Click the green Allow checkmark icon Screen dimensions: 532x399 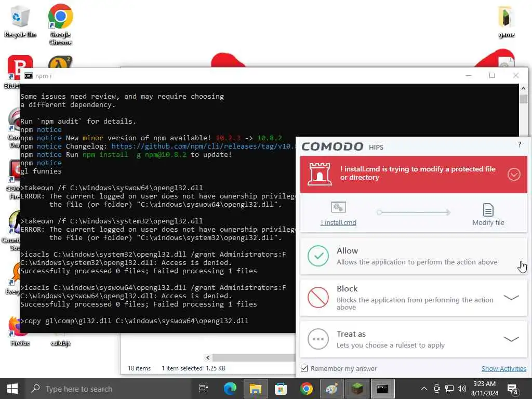318,256
